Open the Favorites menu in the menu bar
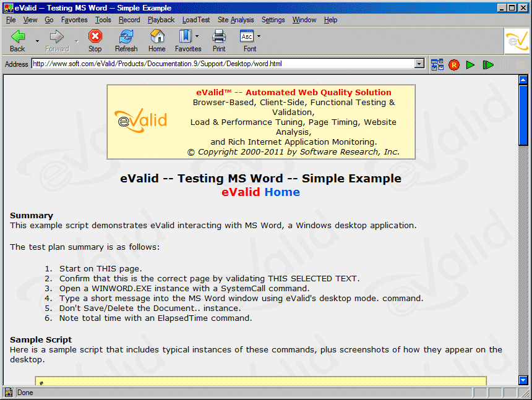 [74, 20]
